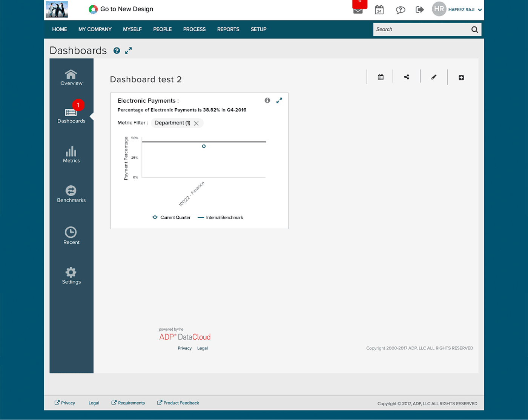Add a new metric with plus icon
This screenshot has height=420, width=528.
(x=461, y=77)
